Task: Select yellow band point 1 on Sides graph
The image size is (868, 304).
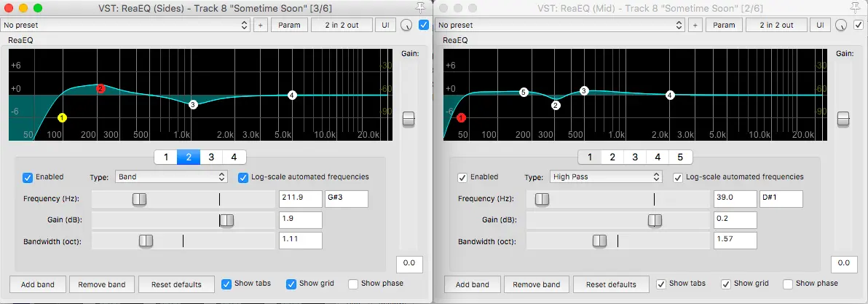Action: pos(62,117)
